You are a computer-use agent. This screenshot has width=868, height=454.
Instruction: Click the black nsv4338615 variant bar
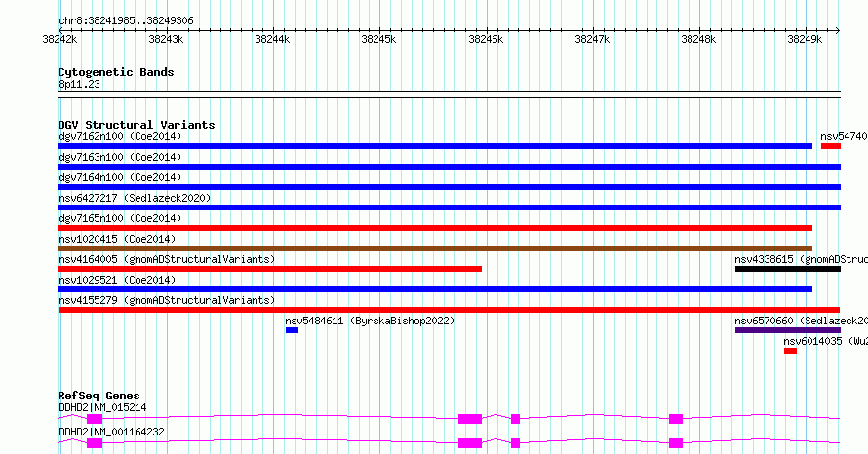pyautogui.click(x=788, y=269)
